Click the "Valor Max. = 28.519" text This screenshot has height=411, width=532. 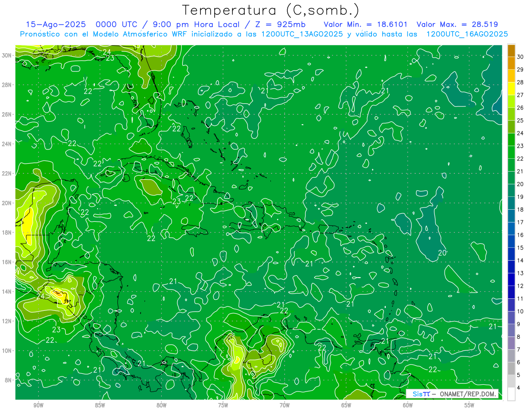(458, 24)
